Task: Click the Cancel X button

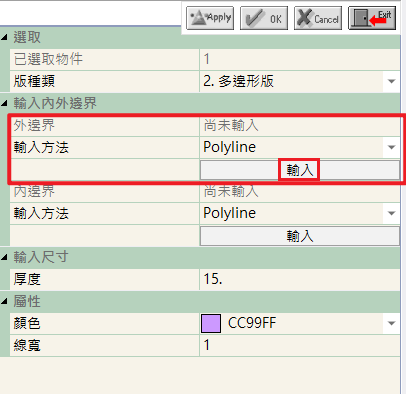Action: [318, 18]
